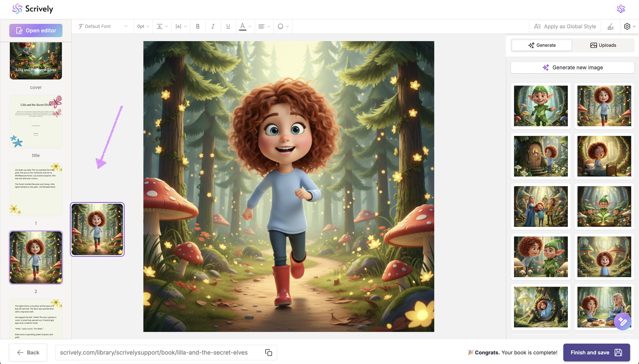639x364 pixels.
Task: Switch to the Uploads tab
Action: [603, 45]
